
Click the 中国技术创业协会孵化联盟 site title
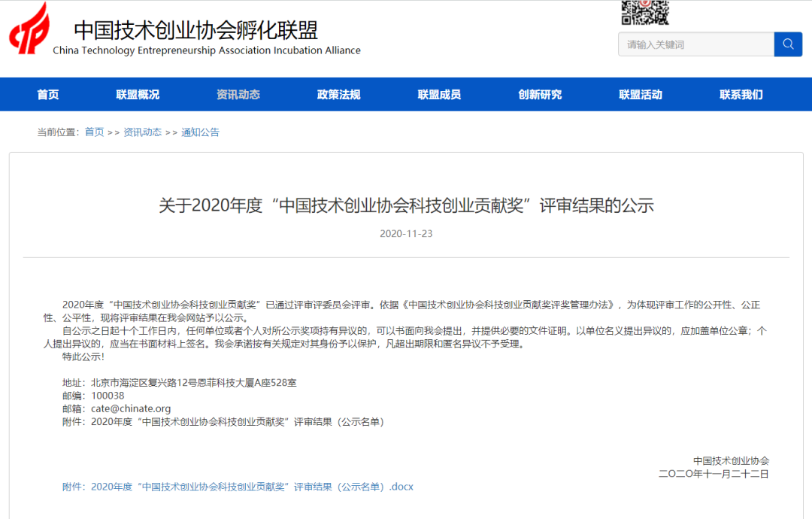tap(195, 30)
